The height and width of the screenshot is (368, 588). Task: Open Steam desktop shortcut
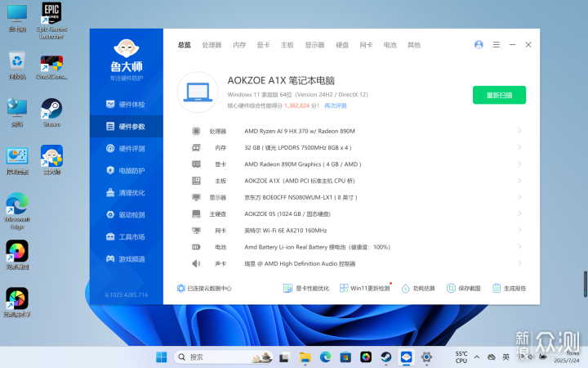click(x=51, y=112)
